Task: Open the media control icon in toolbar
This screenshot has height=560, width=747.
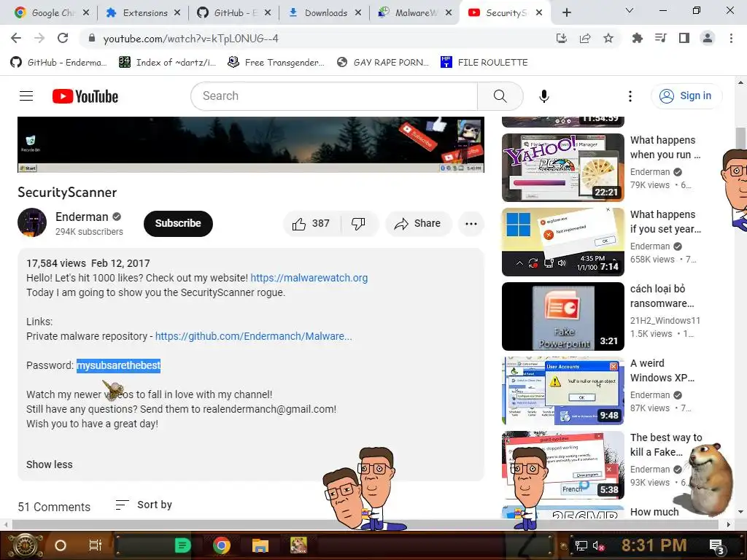Action: [660, 38]
